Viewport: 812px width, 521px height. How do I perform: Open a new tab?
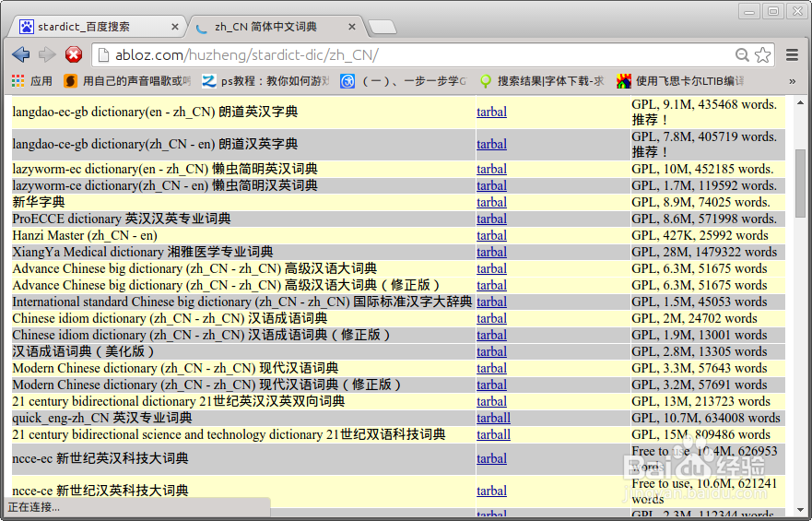[382, 27]
